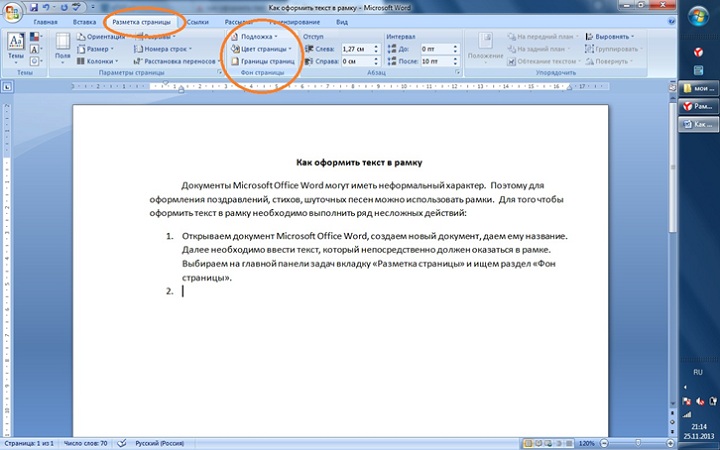The height and width of the screenshot is (450, 720).
Task: Open the Обтекание текстом wrap menu
Action: pyautogui.click(x=544, y=61)
